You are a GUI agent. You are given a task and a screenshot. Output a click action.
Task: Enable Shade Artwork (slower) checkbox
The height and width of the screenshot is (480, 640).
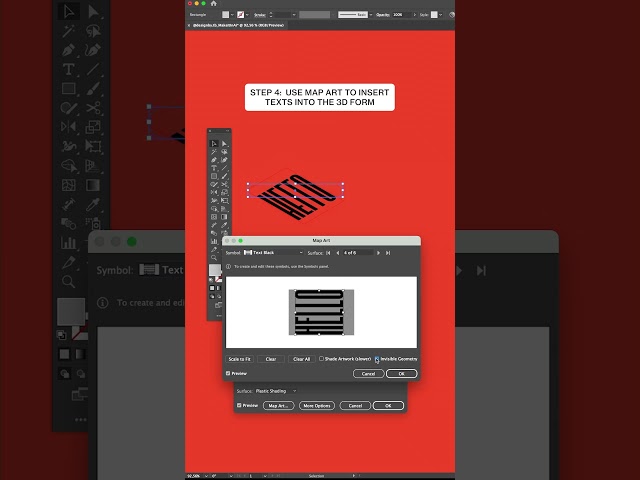(x=322, y=359)
